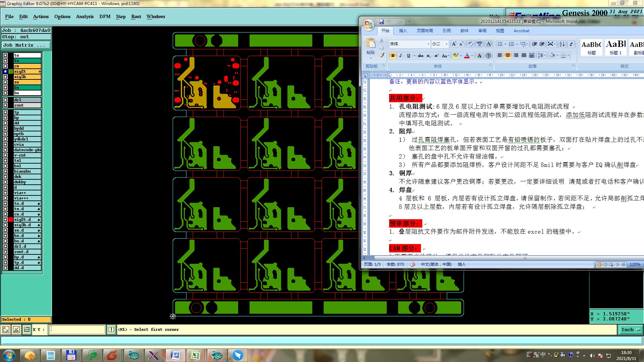This screenshot has width=644, height=362.
Task: Click the Office button orb
Action: (x=369, y=24)
